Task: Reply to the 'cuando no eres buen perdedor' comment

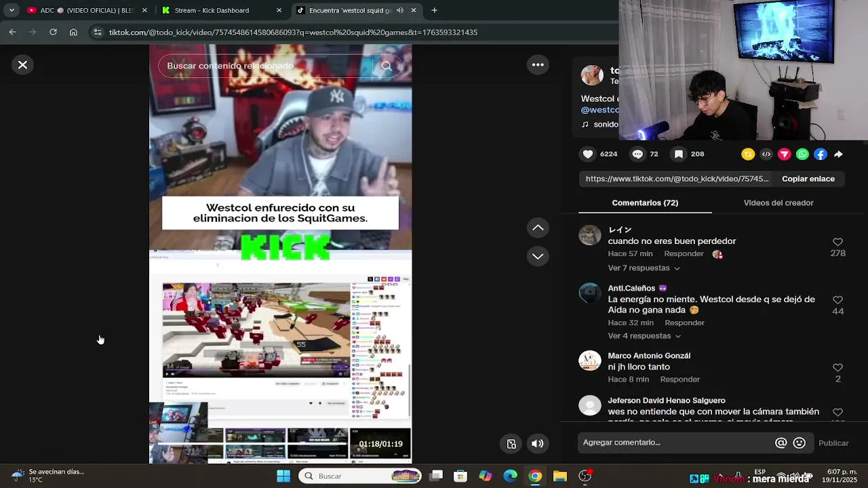Action: (x=684, y=254)
